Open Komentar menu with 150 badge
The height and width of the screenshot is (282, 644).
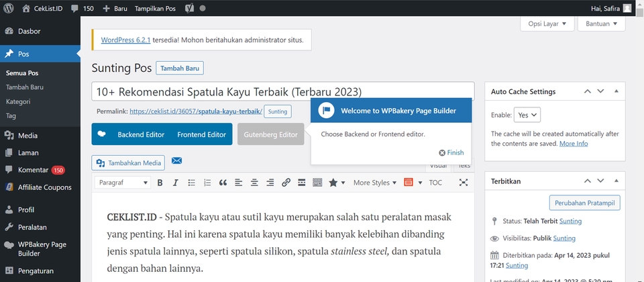click(40, 170)
